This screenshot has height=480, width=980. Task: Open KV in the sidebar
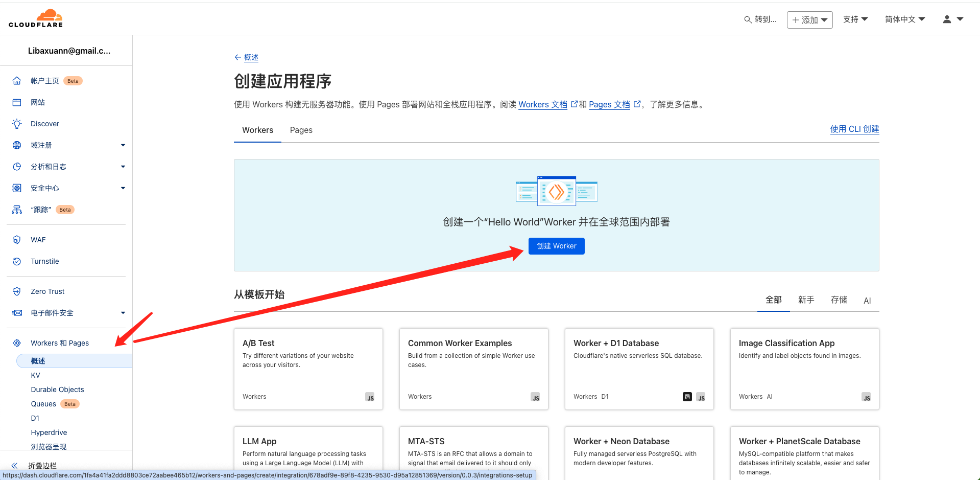35,375
